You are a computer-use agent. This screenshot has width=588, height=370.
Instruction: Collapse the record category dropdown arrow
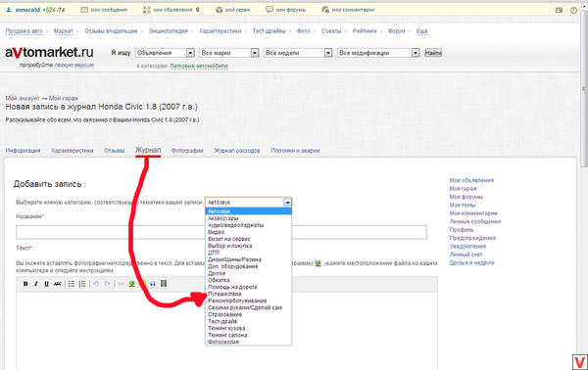coord(287,203)
